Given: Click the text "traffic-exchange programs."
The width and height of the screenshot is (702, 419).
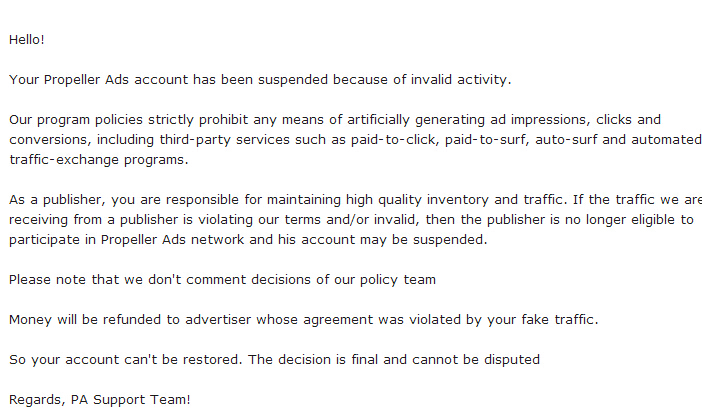Looking at the screenshot, I should pyautogui.click(x=99, y=160).
